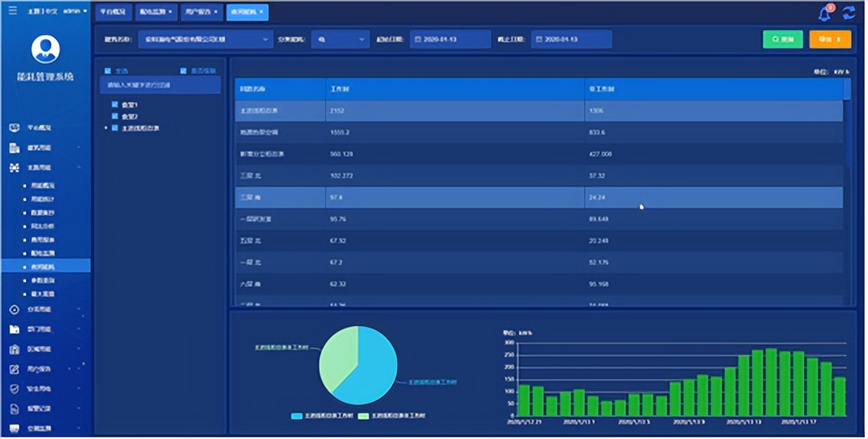Click the blue refresh arrows icon
This screenshot has height=439, width=868.
(x=849, y=13)
